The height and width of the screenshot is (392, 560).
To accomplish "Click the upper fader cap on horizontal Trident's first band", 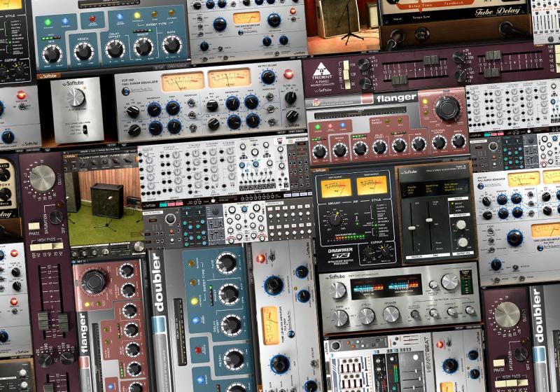I will coord(431,60).
